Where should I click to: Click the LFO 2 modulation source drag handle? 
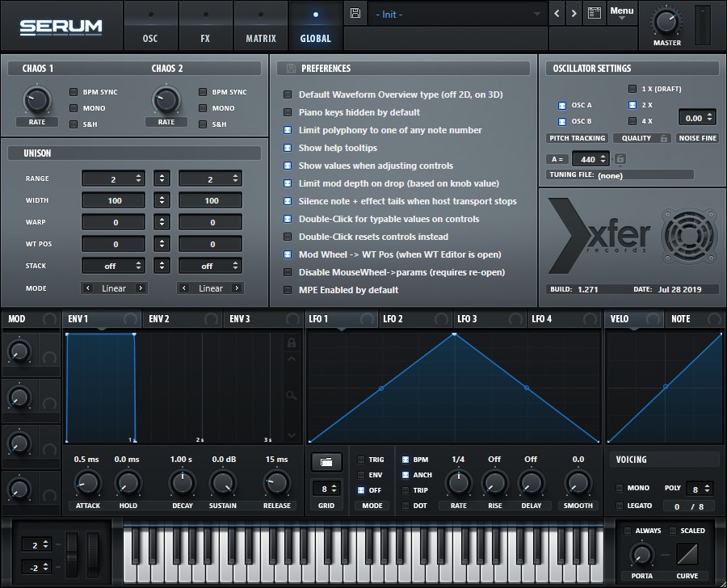(x=441, y=319)
